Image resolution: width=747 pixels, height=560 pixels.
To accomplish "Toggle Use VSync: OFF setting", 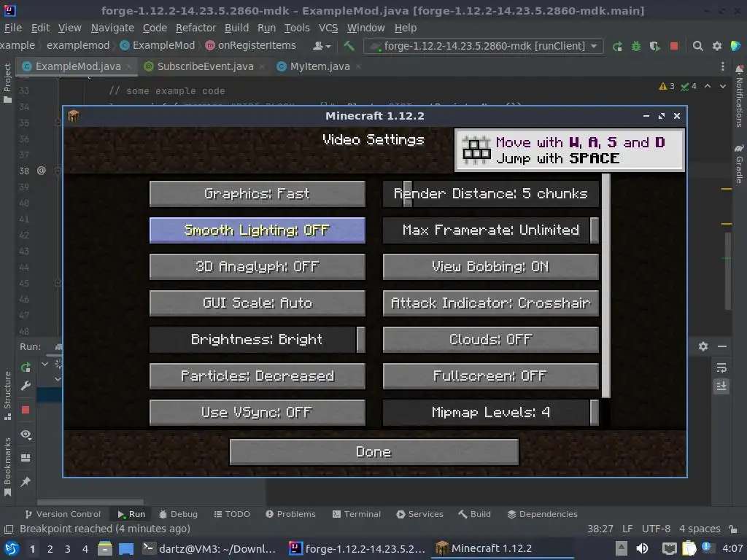I will point(258,413).
